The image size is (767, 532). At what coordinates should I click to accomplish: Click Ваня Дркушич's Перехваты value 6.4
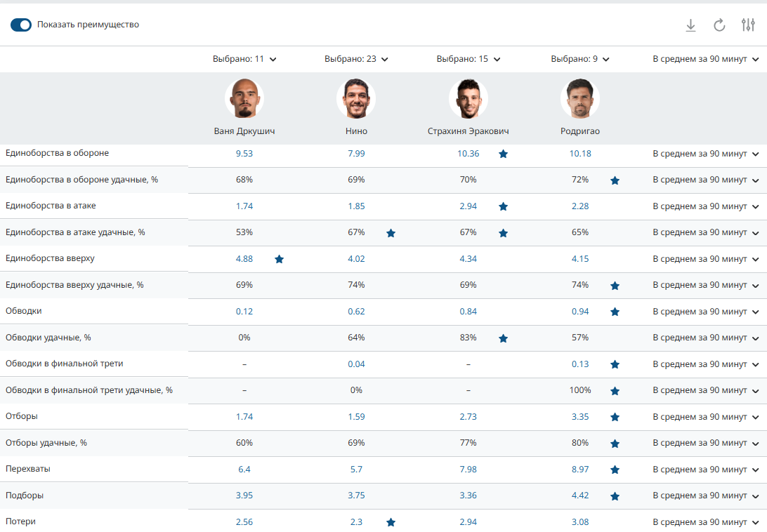tap(244, 469)
